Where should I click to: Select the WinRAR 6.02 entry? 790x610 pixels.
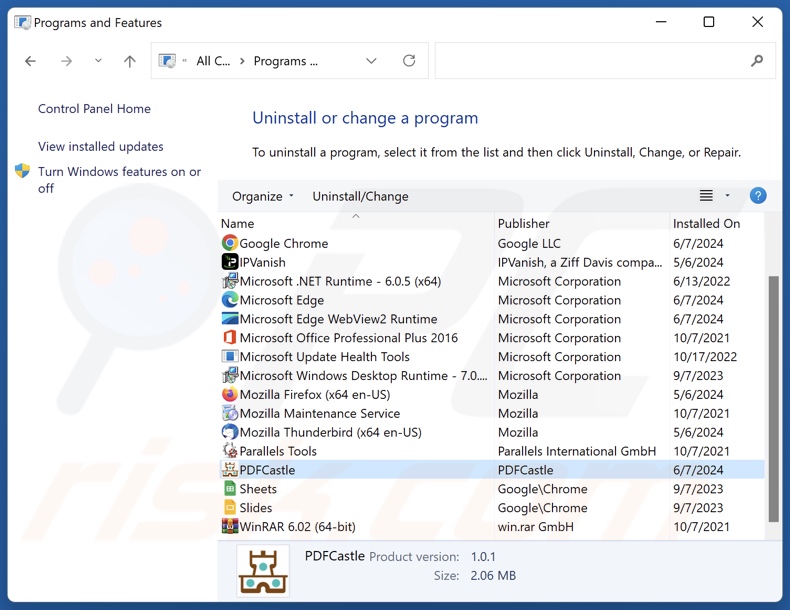297,527
